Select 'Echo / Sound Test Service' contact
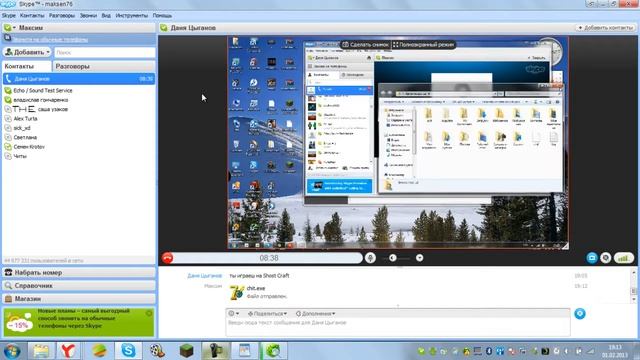The height and width of the screenshot is (360, 640). tap(42, 91)
